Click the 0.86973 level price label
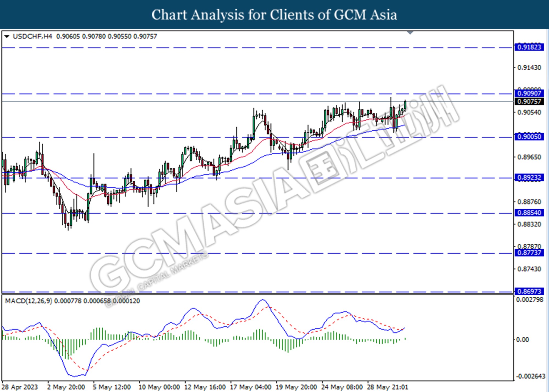This screenshot has height=392, width=549. 529,291
